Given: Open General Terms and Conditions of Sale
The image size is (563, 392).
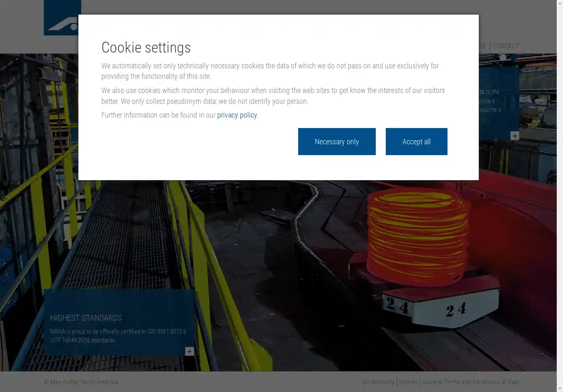Looking at the screenshot, I should 470,382.
